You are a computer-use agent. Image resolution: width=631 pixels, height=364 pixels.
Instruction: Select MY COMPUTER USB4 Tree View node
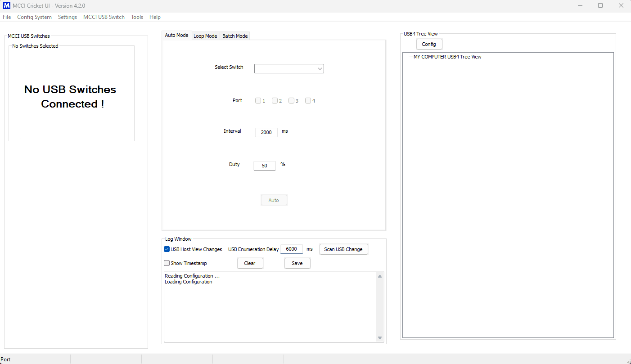447,57
